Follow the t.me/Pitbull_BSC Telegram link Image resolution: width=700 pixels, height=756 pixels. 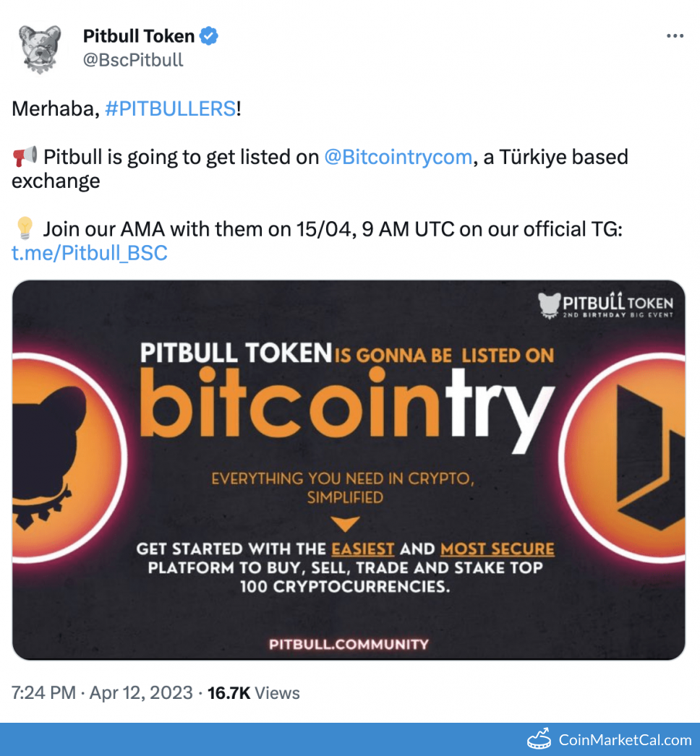90,253
